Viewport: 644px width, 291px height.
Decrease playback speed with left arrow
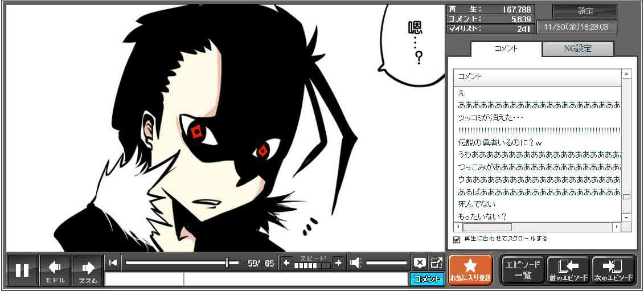[x=287, y=263]
